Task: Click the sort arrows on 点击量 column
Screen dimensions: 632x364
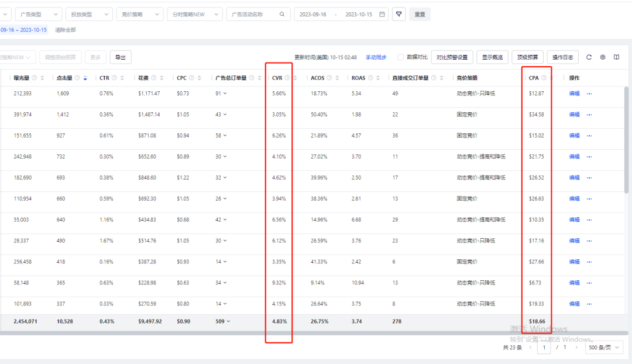Action: (x=85, y=78)
